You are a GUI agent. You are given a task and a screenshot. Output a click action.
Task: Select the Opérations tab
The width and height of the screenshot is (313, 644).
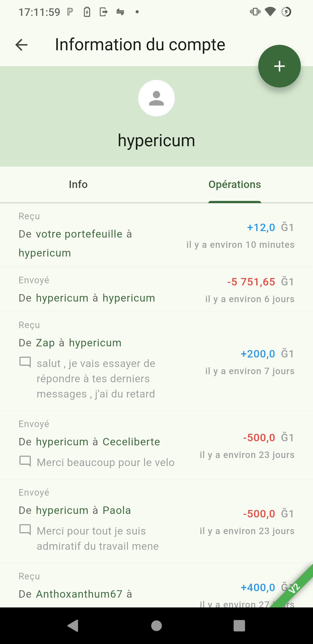tap(235, 184)
